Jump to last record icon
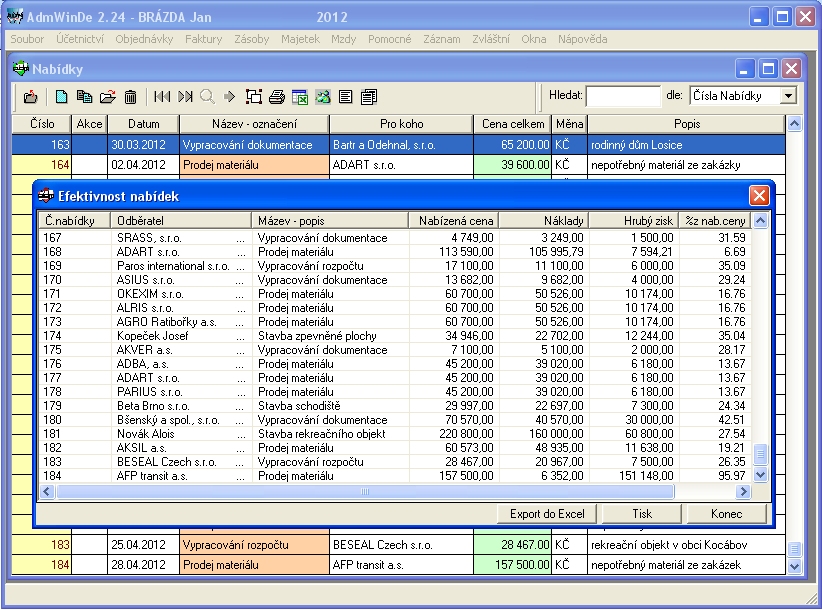 coord(185,97)
